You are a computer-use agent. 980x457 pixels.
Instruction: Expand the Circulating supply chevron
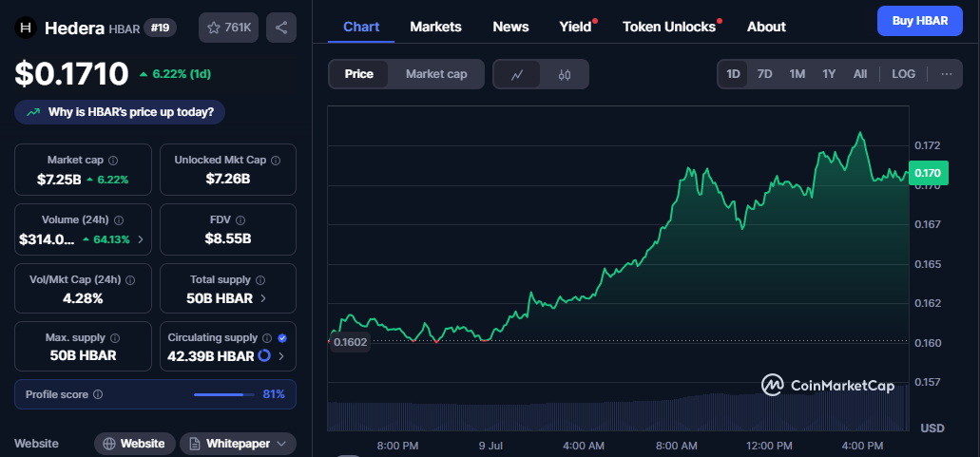point(281,356)
